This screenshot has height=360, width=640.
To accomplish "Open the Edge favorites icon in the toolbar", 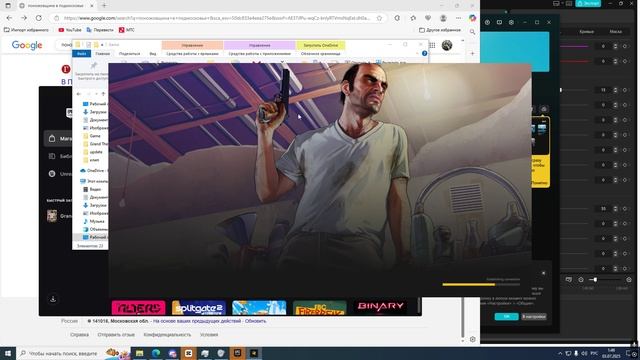I will click(413, 18).
